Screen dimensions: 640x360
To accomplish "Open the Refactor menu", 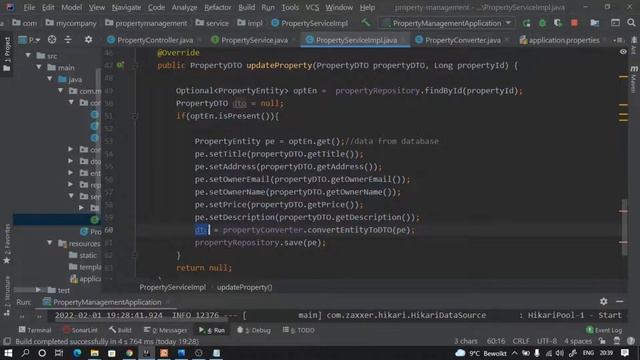I will (x=218, y=7).
